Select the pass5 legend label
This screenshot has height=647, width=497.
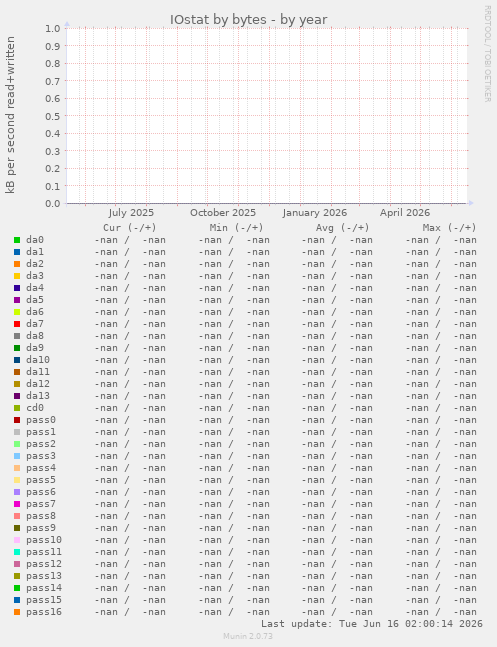41,480
